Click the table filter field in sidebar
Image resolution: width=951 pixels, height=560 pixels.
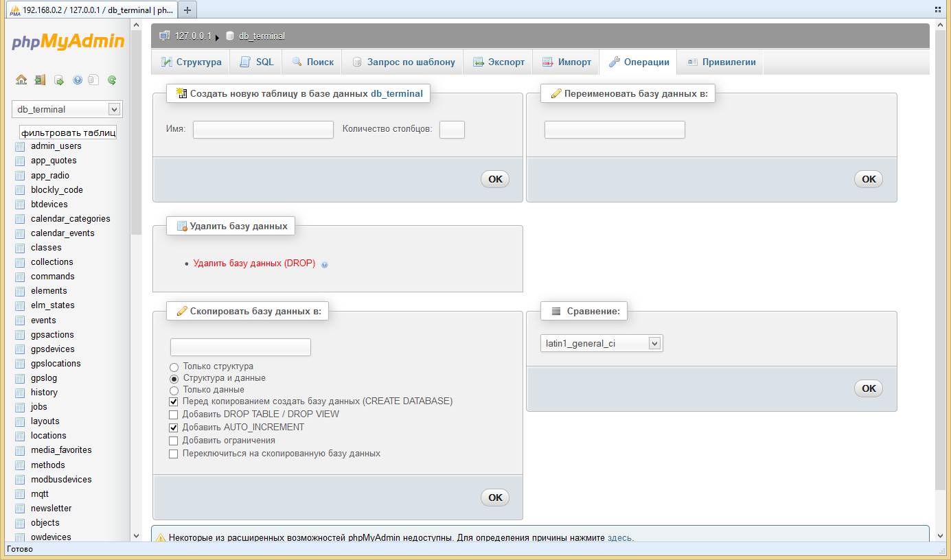[x=68, y=132]
